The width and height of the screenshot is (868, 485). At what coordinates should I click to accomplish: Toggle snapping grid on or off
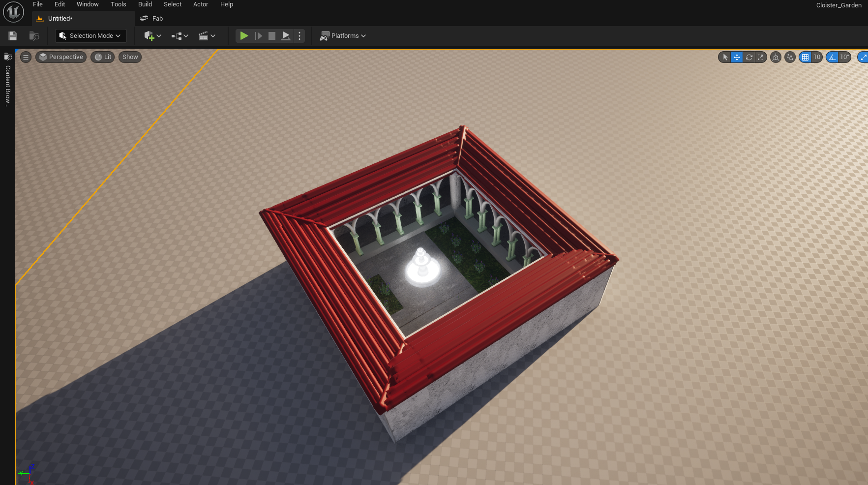tap(805, 57)
